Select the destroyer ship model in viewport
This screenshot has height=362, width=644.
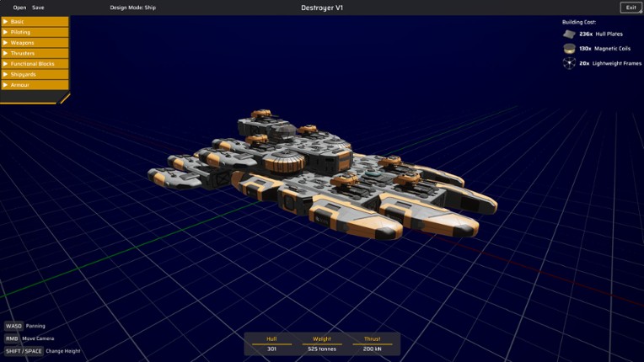tap(320, 173)
